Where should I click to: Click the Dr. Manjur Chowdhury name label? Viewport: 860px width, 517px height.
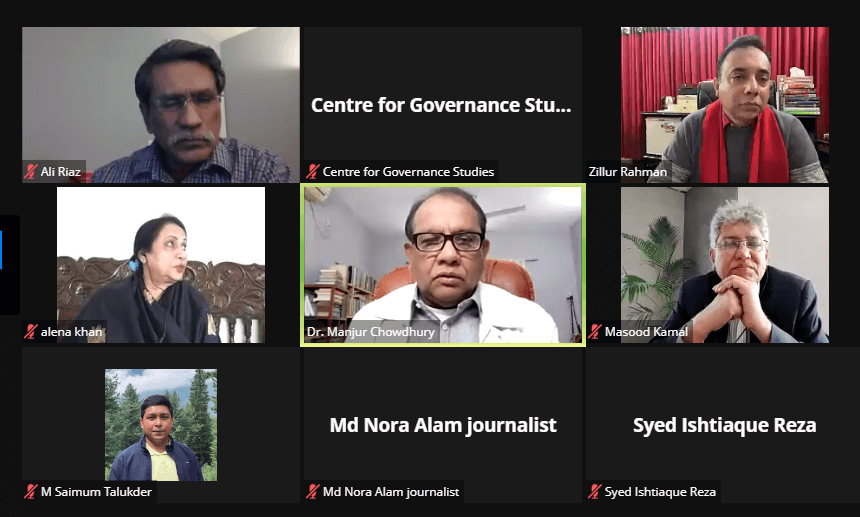[371, 332]
